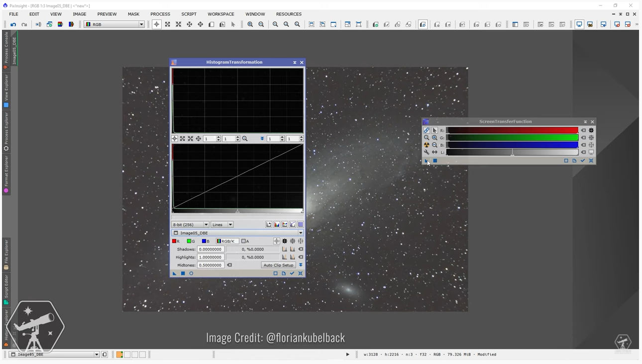The image size is (642, 364).
Task: Reset the Midtones value in HistogramTransformation
Action: 229,265
